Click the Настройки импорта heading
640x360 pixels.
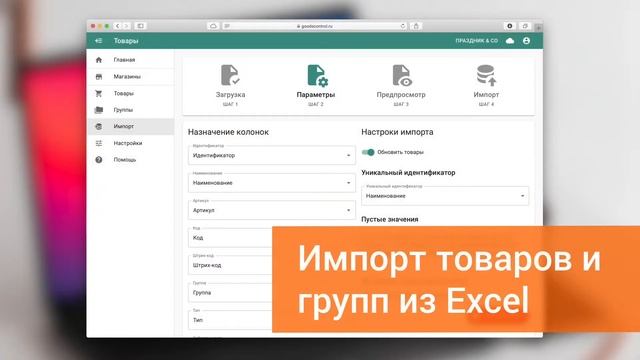click(x=397, y=132)
